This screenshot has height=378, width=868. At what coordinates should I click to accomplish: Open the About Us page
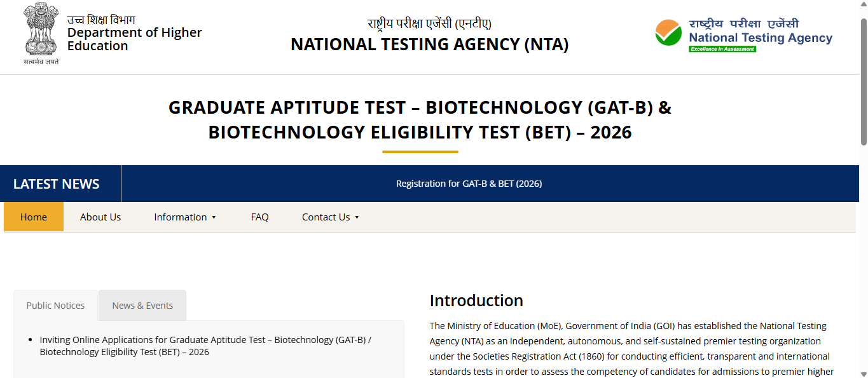point(100,217)
